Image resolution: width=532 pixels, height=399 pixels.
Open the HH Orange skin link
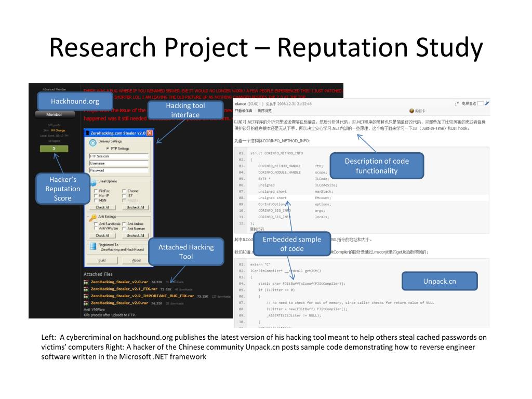coord(58,130)
